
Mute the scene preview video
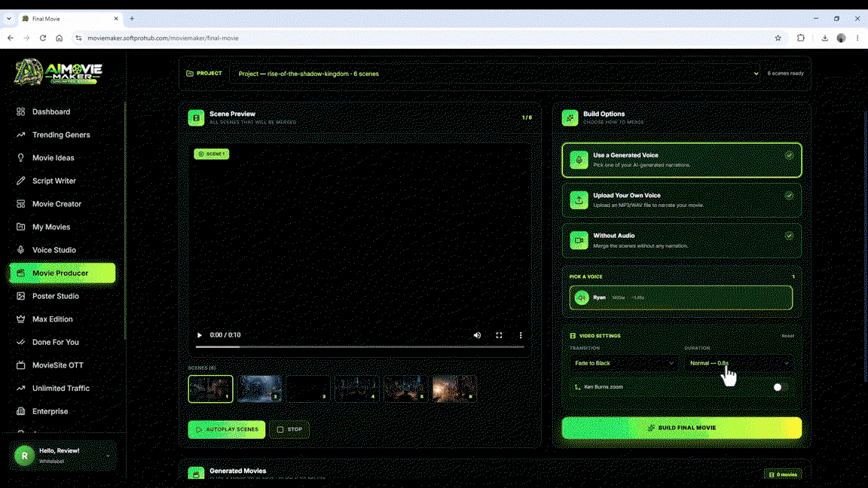pos(477,335)
